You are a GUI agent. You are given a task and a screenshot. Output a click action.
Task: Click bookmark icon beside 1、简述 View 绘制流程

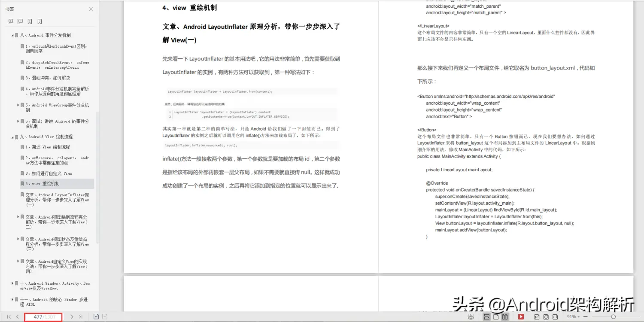22,147
